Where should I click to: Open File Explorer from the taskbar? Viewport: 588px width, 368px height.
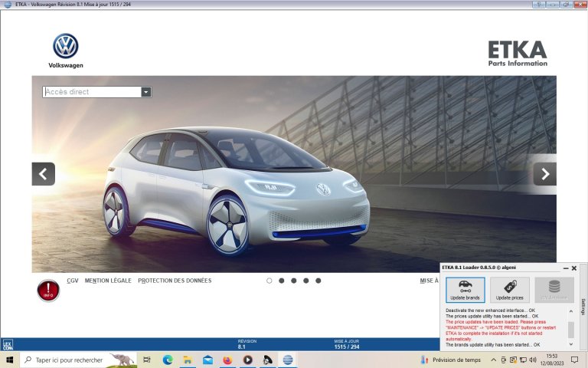click(188, 360)
